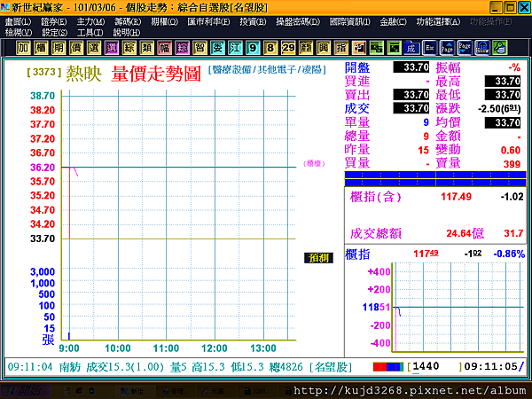Open the 主力(M) menu
532x399 pixels.
(90, 21)
